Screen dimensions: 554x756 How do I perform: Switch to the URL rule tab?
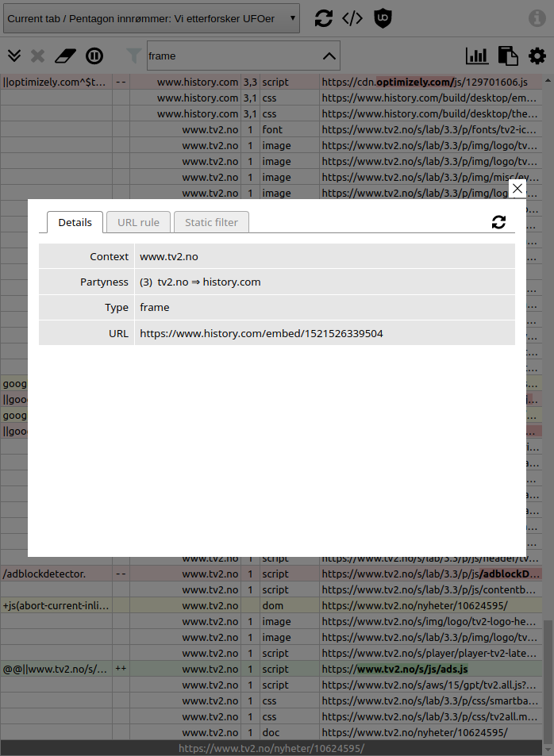(x=138, y=222)
